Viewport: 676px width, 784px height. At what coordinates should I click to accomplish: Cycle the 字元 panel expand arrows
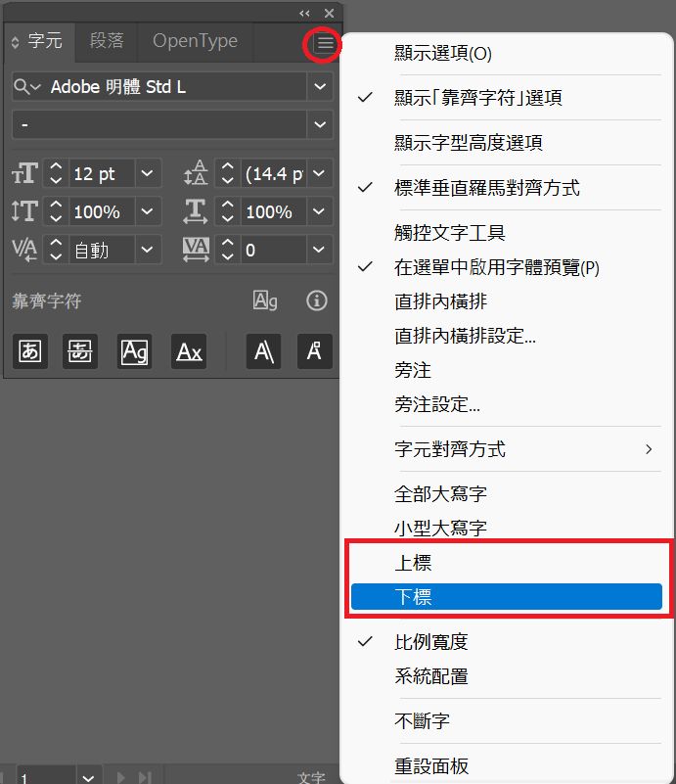[x=15, y=42]
